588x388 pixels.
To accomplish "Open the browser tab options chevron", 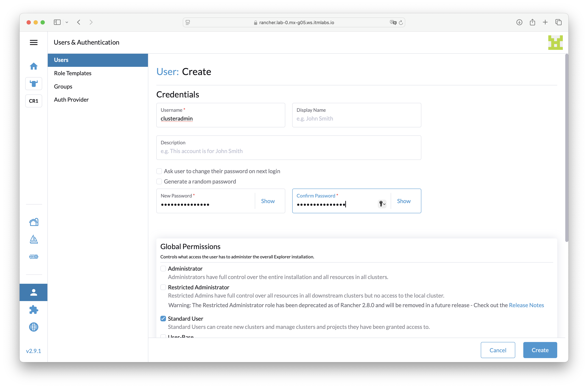I will click(x=67, y=22).
